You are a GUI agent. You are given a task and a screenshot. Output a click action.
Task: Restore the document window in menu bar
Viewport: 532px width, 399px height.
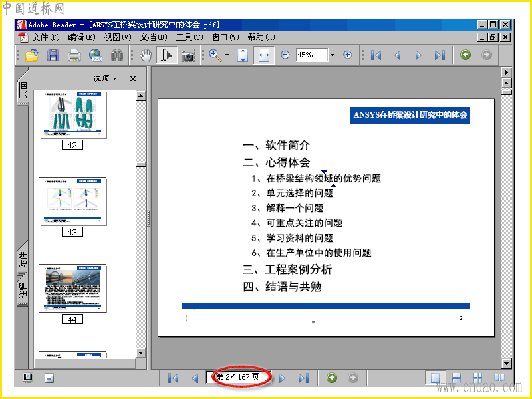493,37
